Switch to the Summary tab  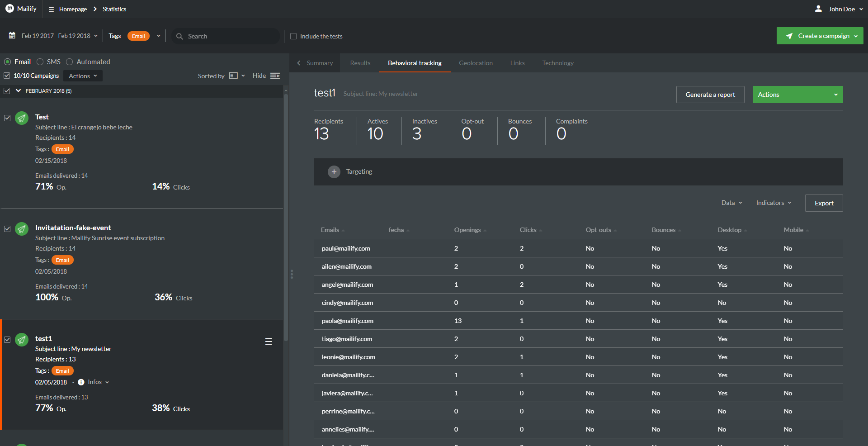point(320,63)
